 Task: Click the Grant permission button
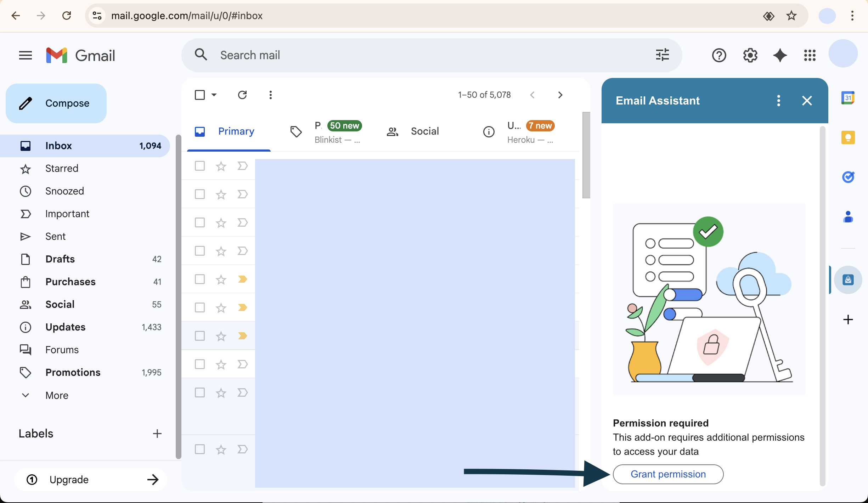667,474
